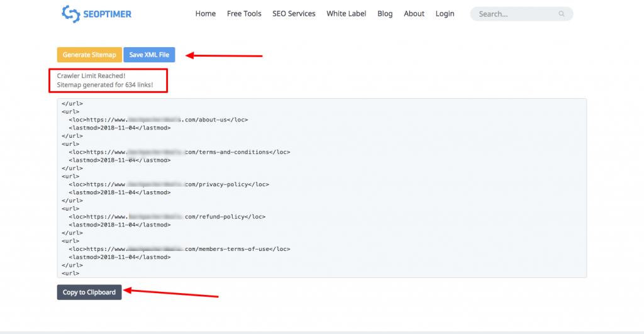Visit the Blog page
The image size is (644, 334).
(385, 14)
